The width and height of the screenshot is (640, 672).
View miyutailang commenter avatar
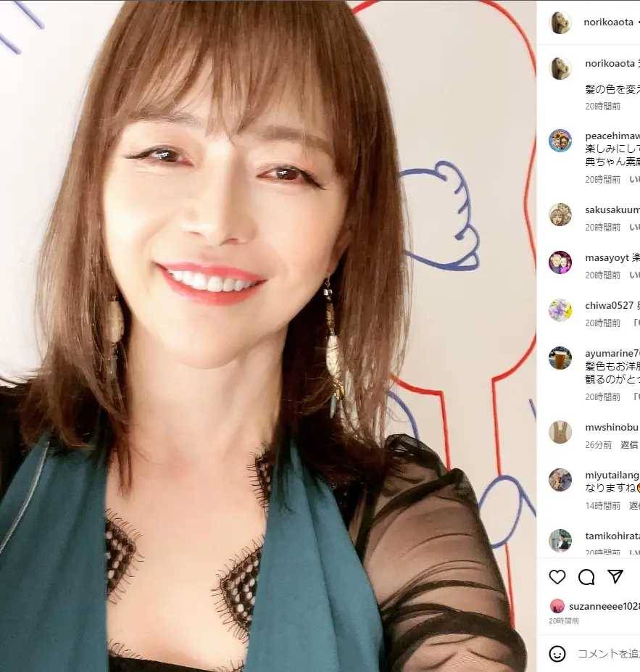click(x=560, y=480)
